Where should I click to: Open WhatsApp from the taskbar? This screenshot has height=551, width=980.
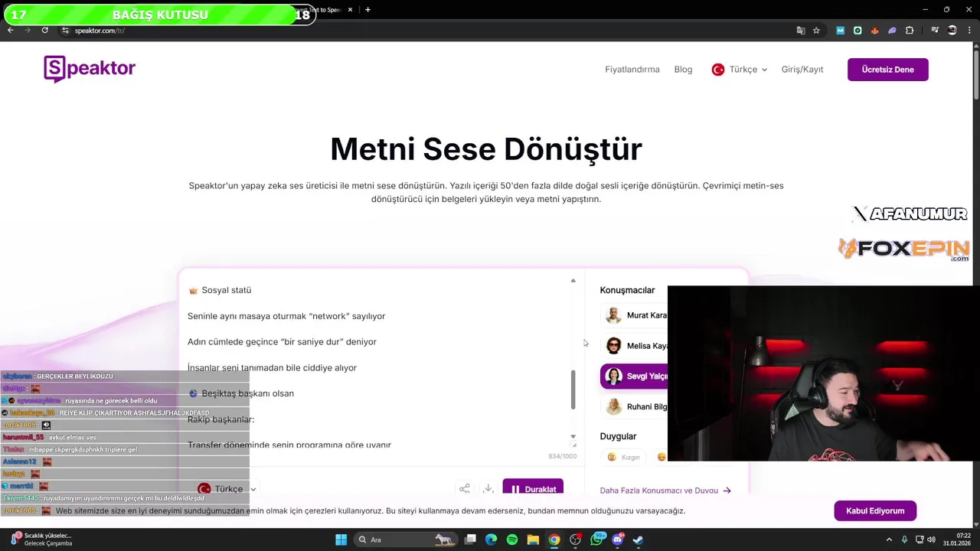click(597, 540)
